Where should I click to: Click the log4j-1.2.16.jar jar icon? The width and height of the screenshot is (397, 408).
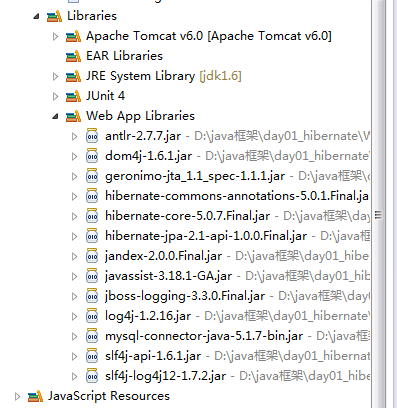tap(92, 316)
